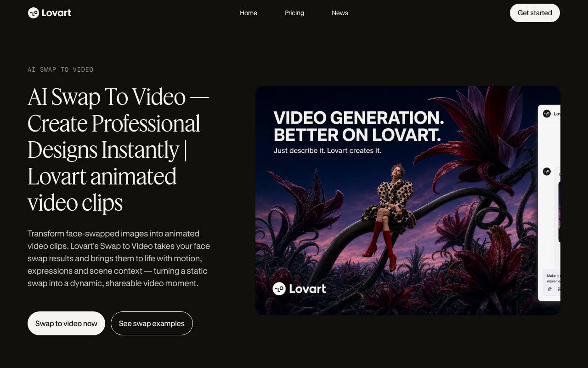The height and width of the screenshot is (368, 588).
Task: Click the main AI Swap To Video headline
Action: 119,149
